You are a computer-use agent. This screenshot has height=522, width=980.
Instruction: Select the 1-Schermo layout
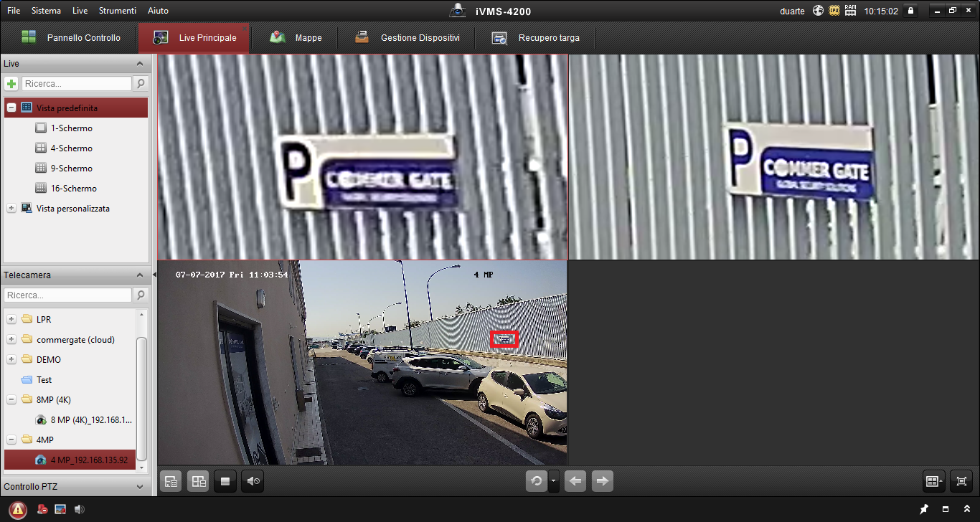point(71,128)
